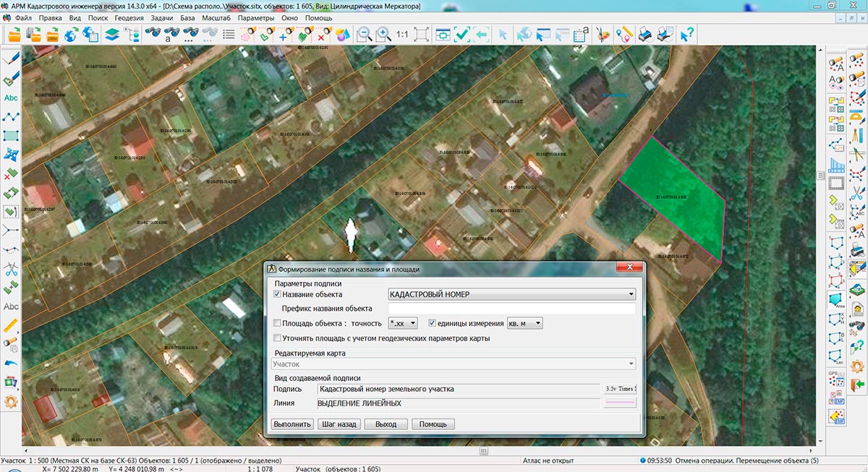This screenshot has height=472, width=868.
Task: Open the Масштаб menu
Action: click(x=216, y=17)
